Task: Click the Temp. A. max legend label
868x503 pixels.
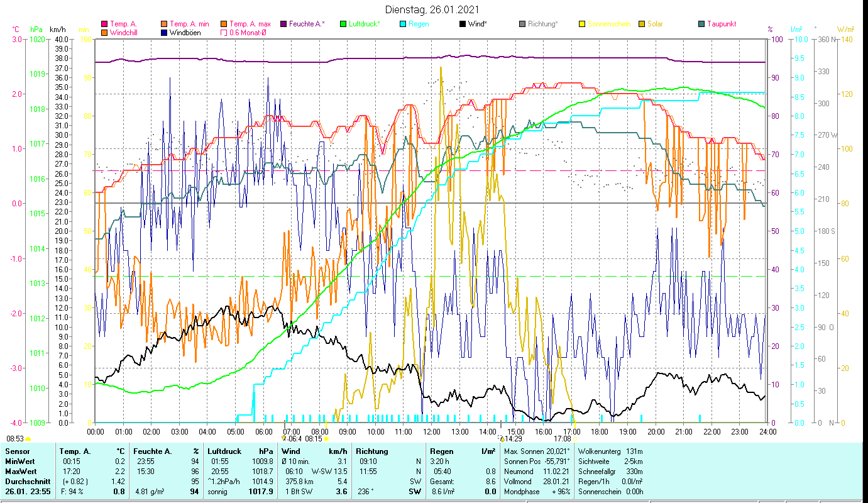Action: click(x=250, y=24)
